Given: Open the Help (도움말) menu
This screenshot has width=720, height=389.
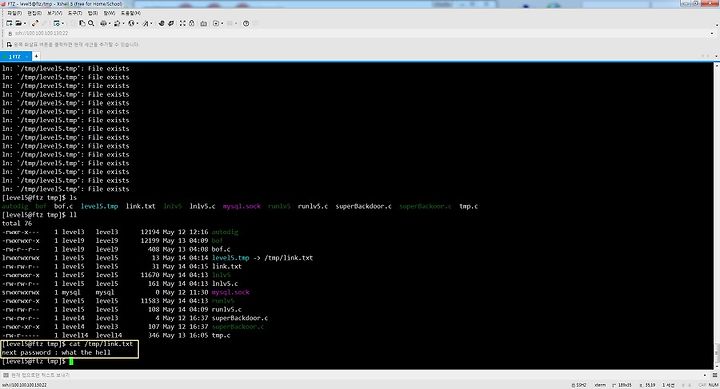Looking at the screenshot, I should click(x=131, y=13).
